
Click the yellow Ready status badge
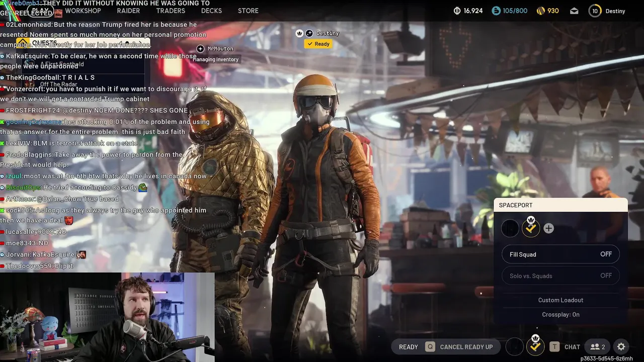[318, 44]
